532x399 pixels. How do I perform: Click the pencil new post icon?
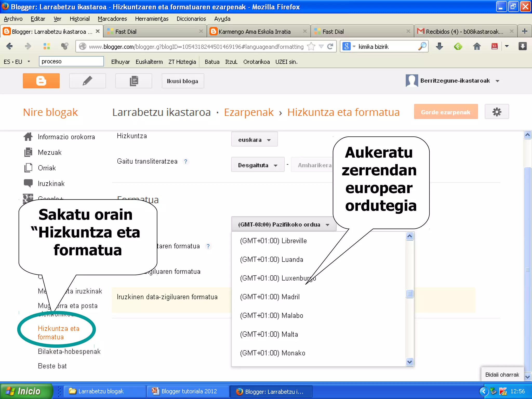[87, 81]
